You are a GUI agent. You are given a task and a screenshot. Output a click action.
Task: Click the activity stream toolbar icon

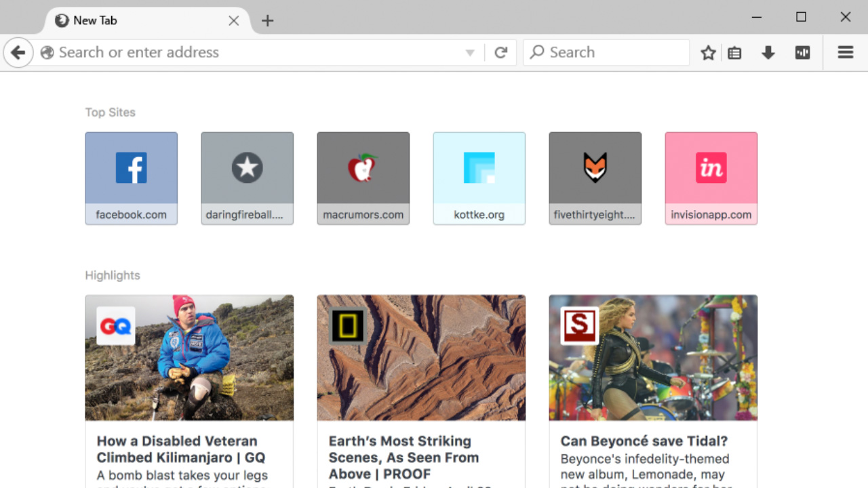tap(802, 52)
